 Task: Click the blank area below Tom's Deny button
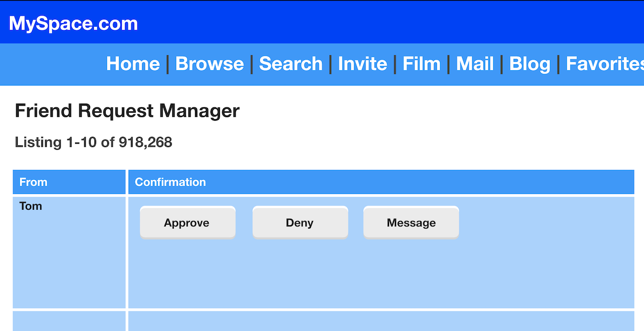coord(299,274)
